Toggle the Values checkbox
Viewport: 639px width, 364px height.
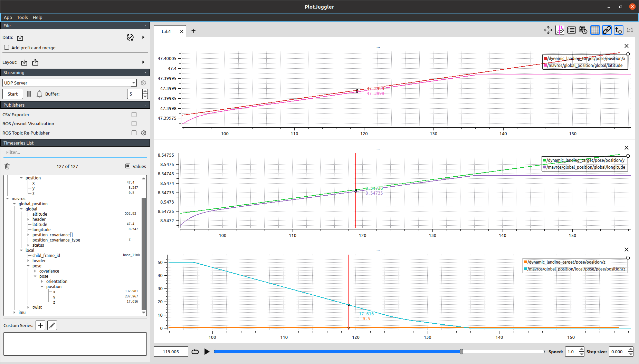point(128,166)
